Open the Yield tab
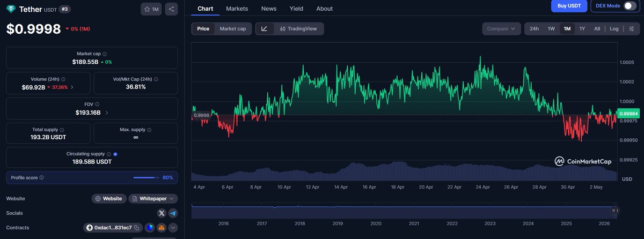644x239 pixels. 296,9
